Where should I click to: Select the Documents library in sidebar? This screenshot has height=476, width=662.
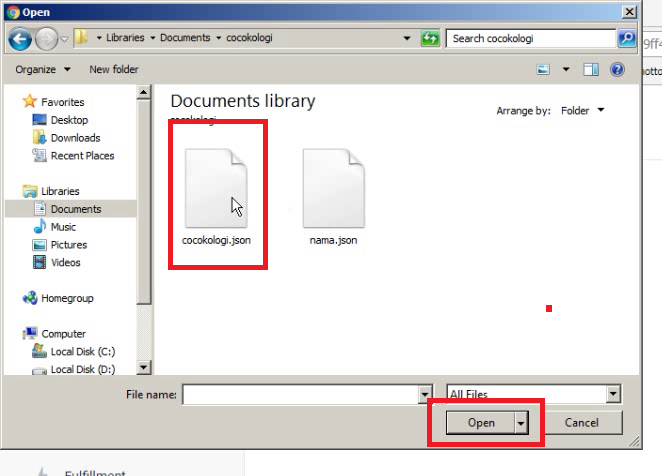pyautogui.click(x=76, y=209)
